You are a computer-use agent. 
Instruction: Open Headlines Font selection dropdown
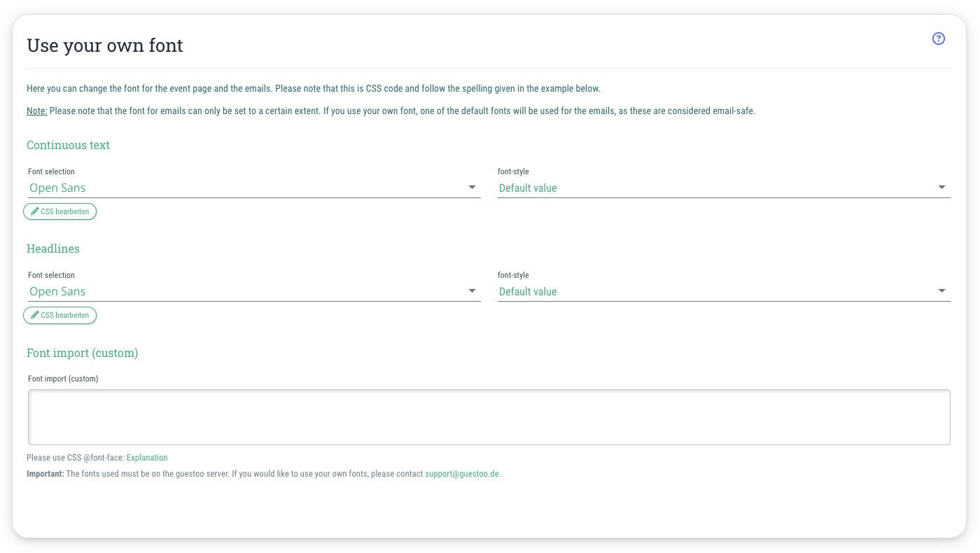pos(253,291)
